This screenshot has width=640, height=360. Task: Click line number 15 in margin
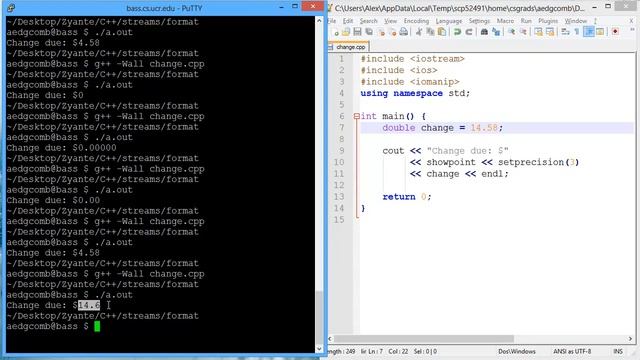pyautogui.click(x=340, y=220)
